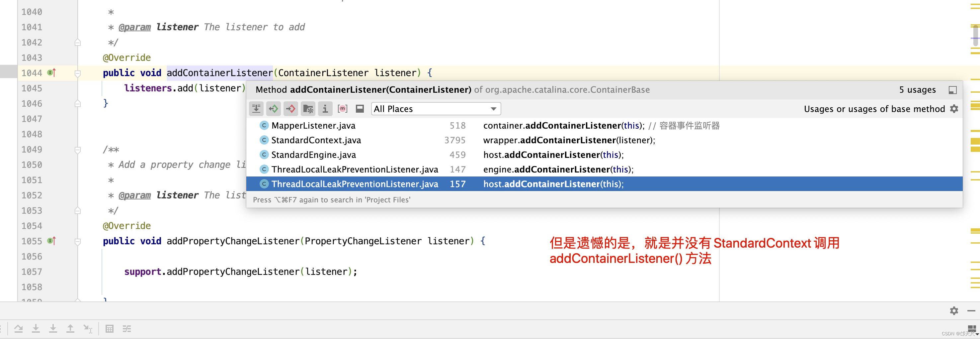Toggle show write access filter icon

291,109
